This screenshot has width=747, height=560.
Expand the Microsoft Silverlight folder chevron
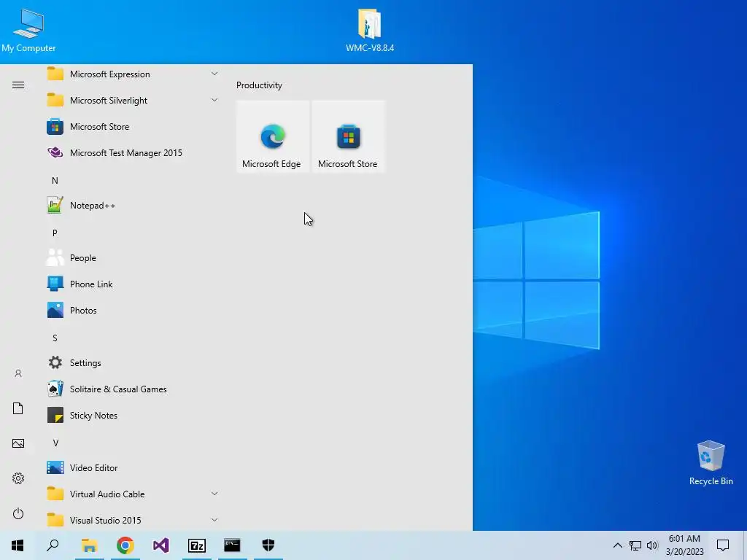tap(214, 100)
